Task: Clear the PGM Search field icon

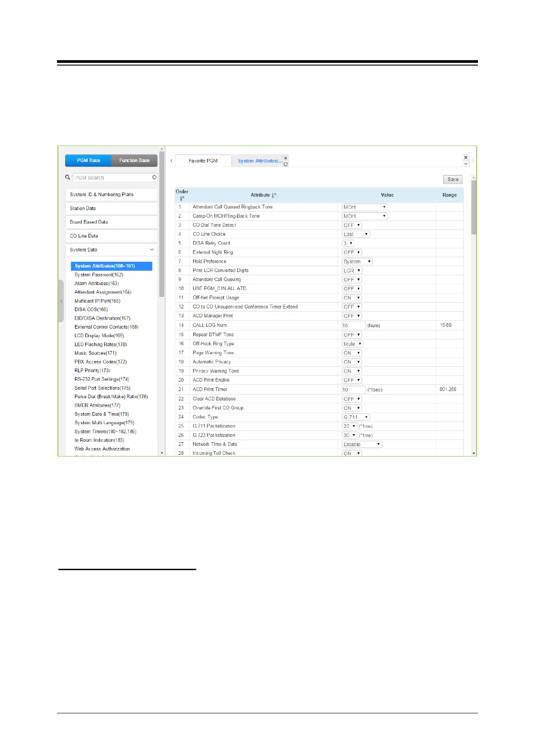Action: point(155,177)
